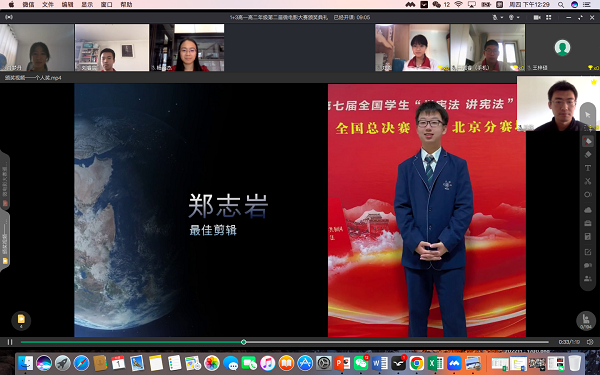This screenshot has width=600, height=375.
Task: Expand the microphone options arrow
Action: (502, 18)
